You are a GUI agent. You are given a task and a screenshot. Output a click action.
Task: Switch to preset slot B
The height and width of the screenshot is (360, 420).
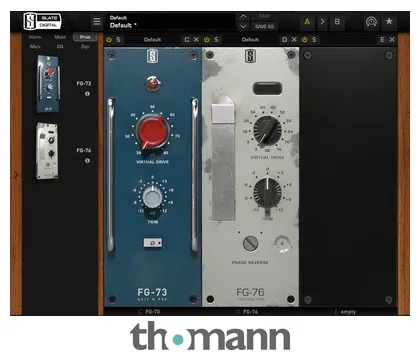click(x=337, y=22)
